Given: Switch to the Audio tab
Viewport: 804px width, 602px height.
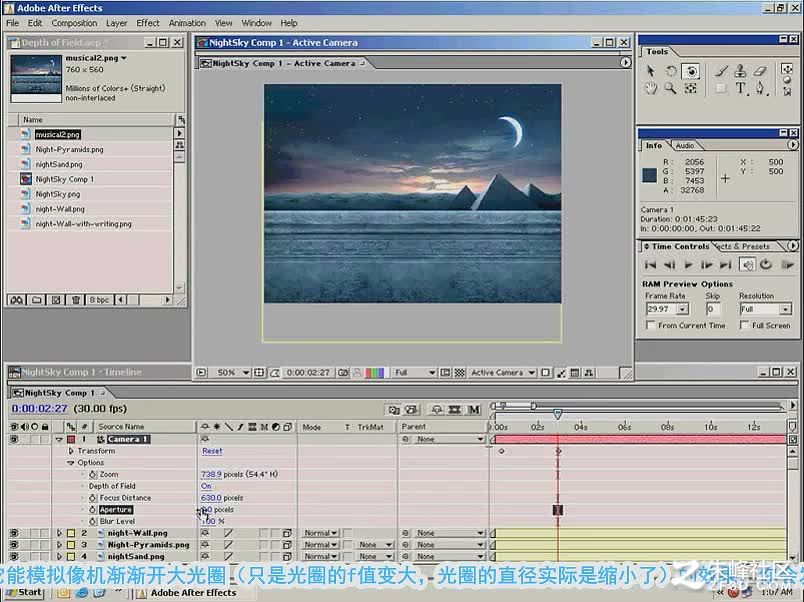Looking at the screenshot, I should pyautogui.click(x=685, y=146).
